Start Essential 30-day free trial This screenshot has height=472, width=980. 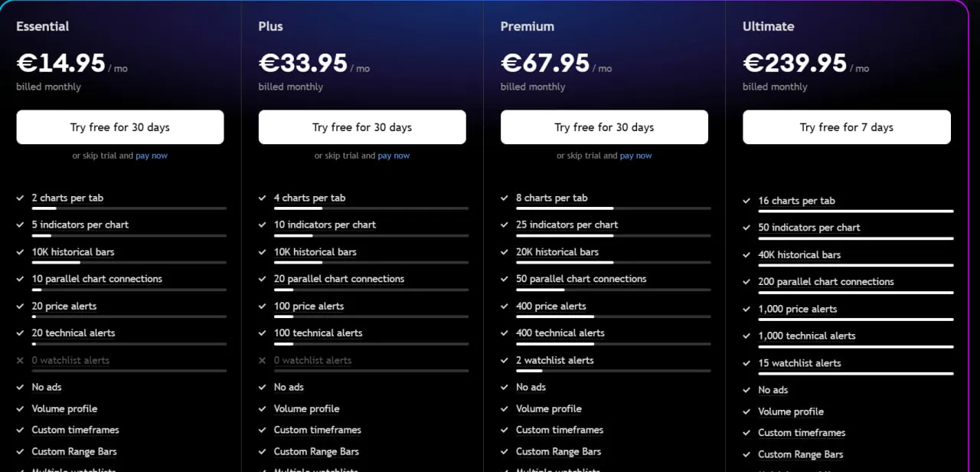click(120, 127)
